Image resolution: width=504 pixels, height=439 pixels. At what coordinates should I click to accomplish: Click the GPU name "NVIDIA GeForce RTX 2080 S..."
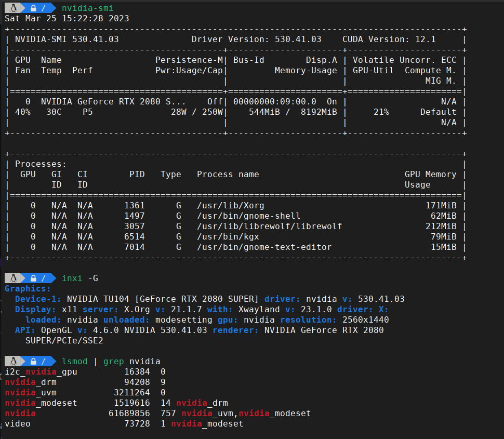click(x=113, y=101)
